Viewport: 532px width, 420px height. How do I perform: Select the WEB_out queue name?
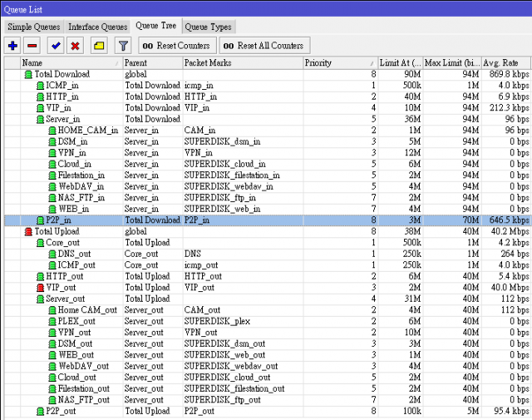(76, 355)
